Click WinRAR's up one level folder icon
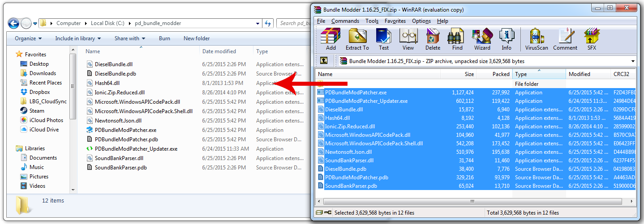The width and height of the screenshot is (644, 224). click(324, 61)
